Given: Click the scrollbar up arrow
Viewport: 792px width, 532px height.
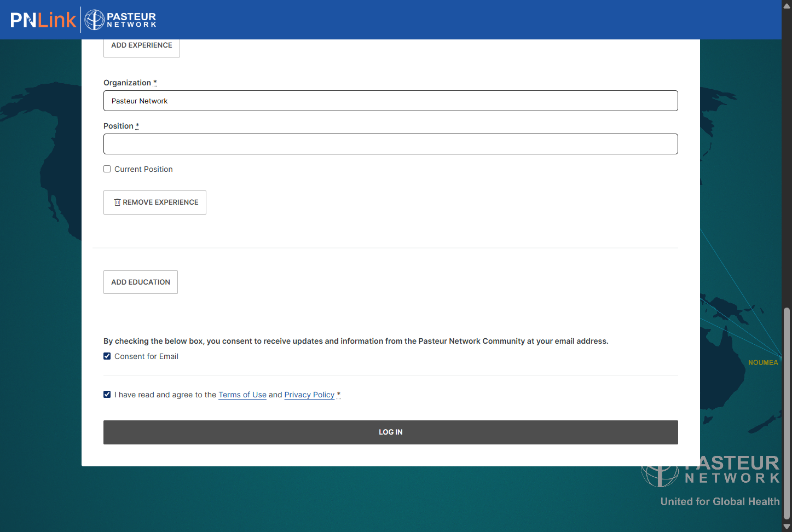Looking at the screenshot, I should click(x=787, y=6).
